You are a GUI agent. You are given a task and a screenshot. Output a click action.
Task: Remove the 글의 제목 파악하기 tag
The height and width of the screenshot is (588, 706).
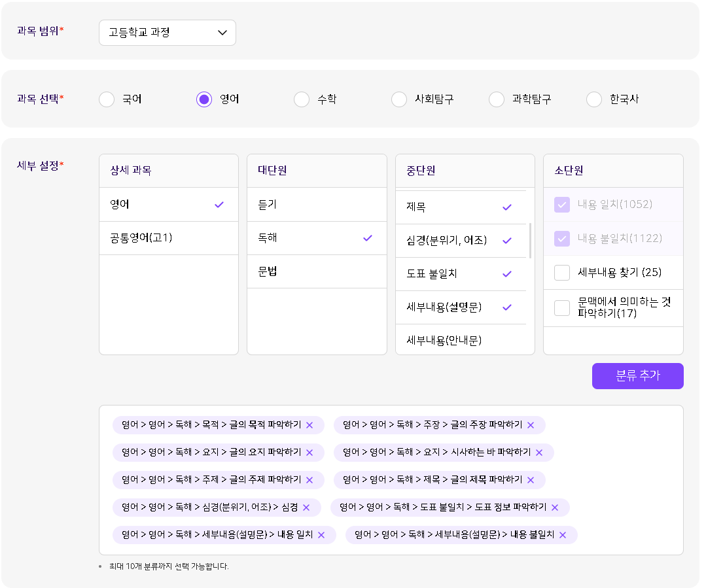point(531,480)
